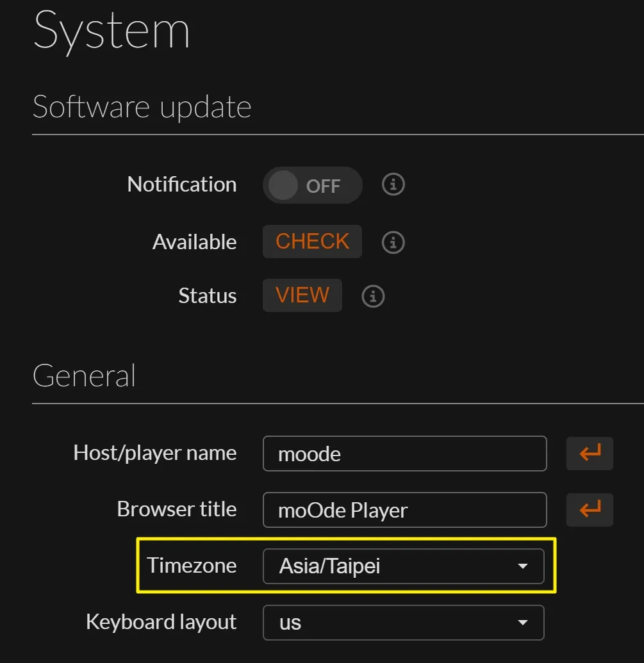Submit Host/player name with enter arrow icon
The image size is (644, 663).
(x=590, y=454)
